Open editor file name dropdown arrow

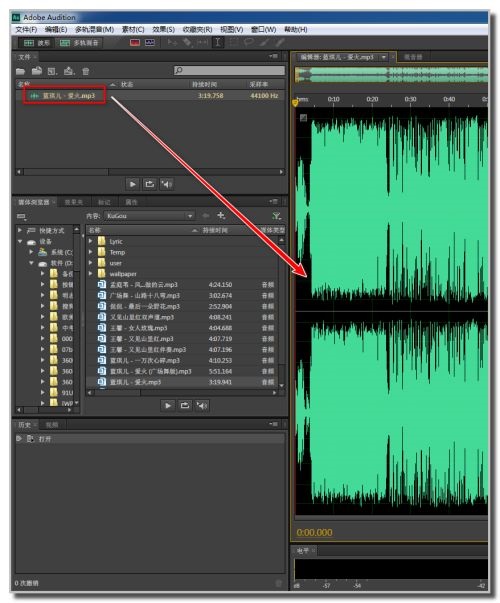tap(383, 57)
